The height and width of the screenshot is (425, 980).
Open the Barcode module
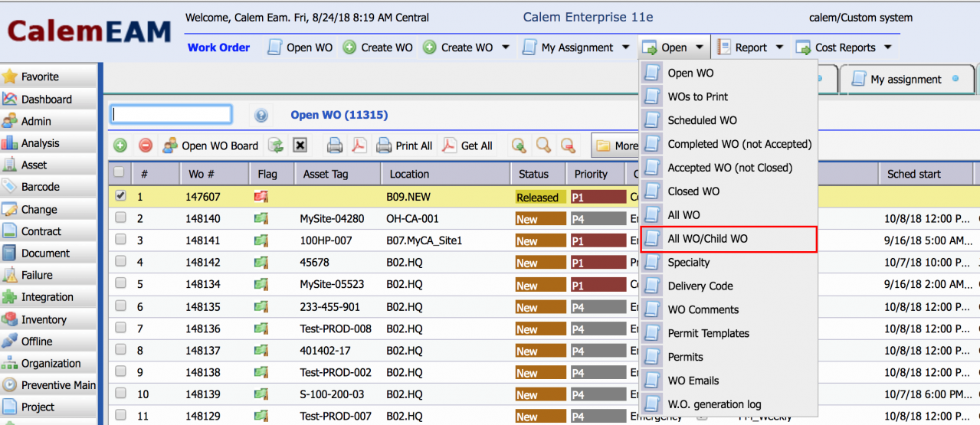click(x=49, y=187)
